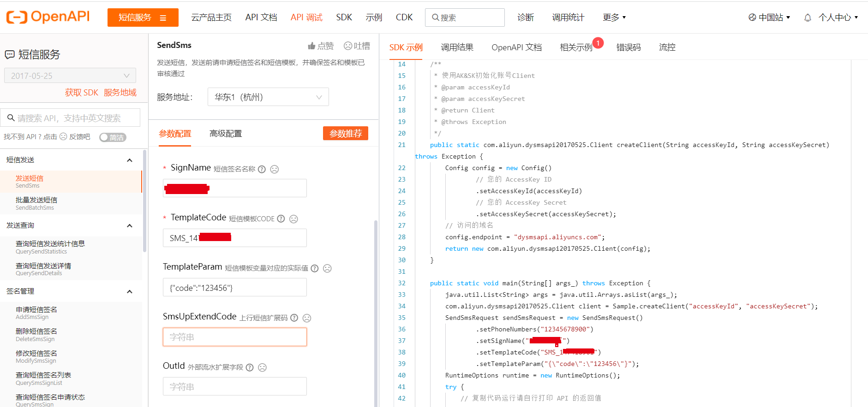Click the feedback face icon next to SmsUpExtendCode
Viewport: 868px width, 407px height.
(307, 318)
